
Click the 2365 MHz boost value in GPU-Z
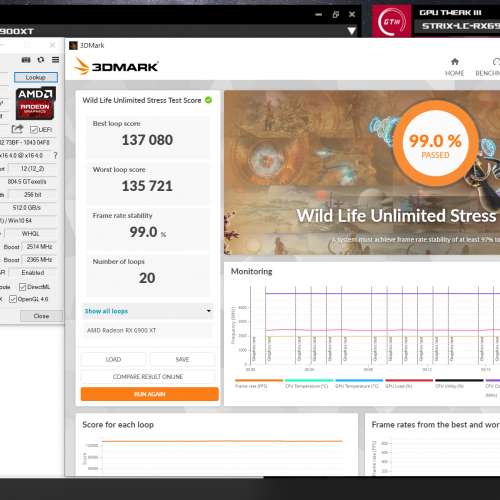tap(39, 260)
